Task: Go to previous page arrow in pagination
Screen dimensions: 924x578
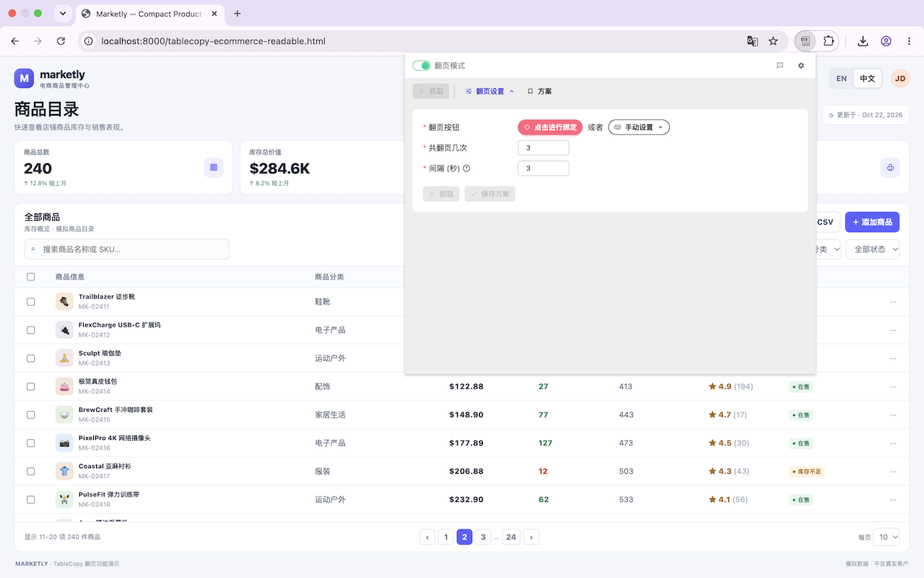Action: [x=427, y=537]
